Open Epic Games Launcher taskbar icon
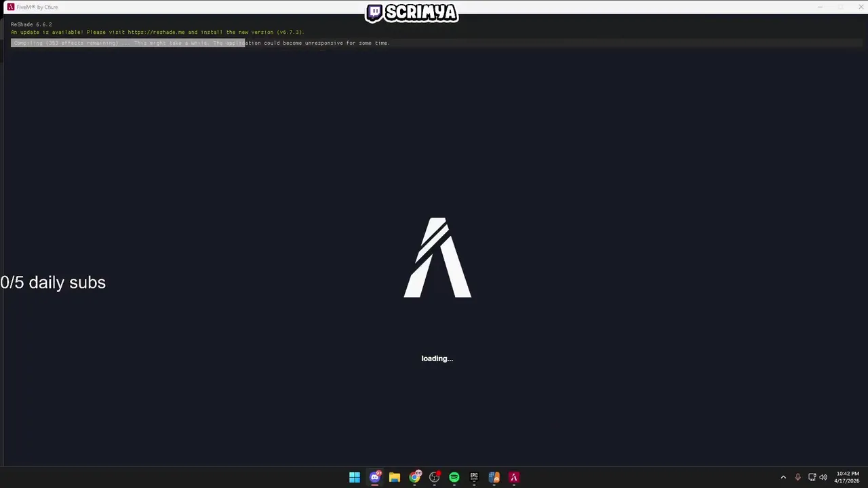The width and height of the screenshot is (868, 488). [x=474, y=477]
